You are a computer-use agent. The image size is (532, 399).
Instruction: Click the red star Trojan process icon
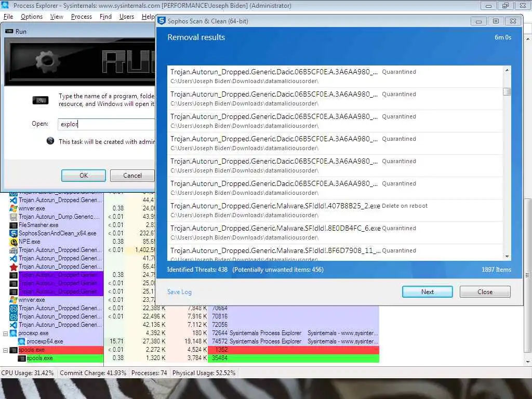coord(13,267)
